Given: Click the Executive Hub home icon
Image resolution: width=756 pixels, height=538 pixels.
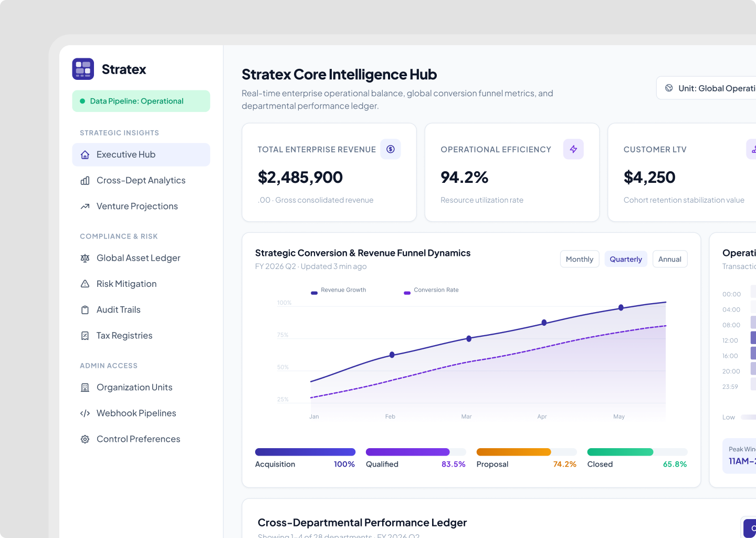Looking at the screenshot, I should 85,155.
